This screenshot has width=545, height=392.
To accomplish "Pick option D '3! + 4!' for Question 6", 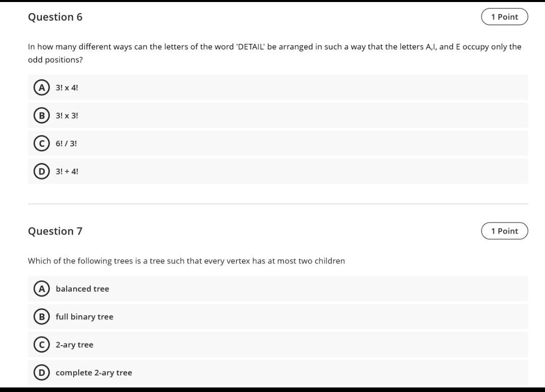I will pos(67,171).
